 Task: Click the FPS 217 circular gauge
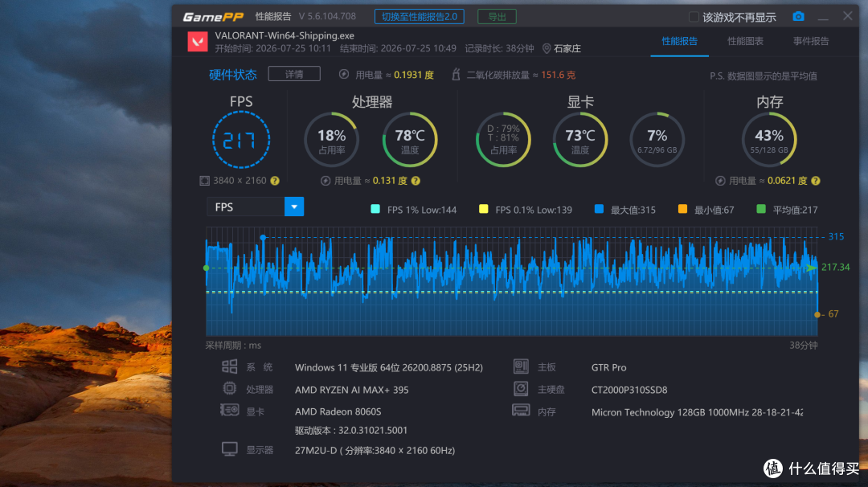pos(241,140)
